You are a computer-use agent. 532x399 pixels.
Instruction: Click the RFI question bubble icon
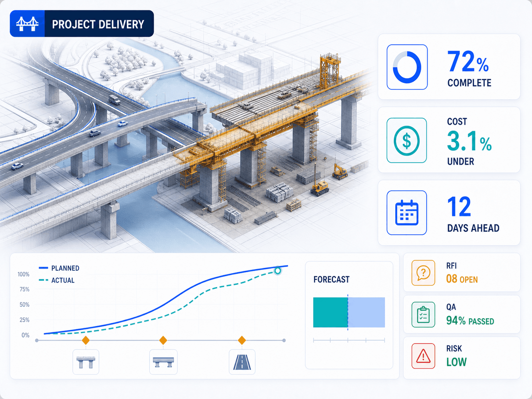423,273
